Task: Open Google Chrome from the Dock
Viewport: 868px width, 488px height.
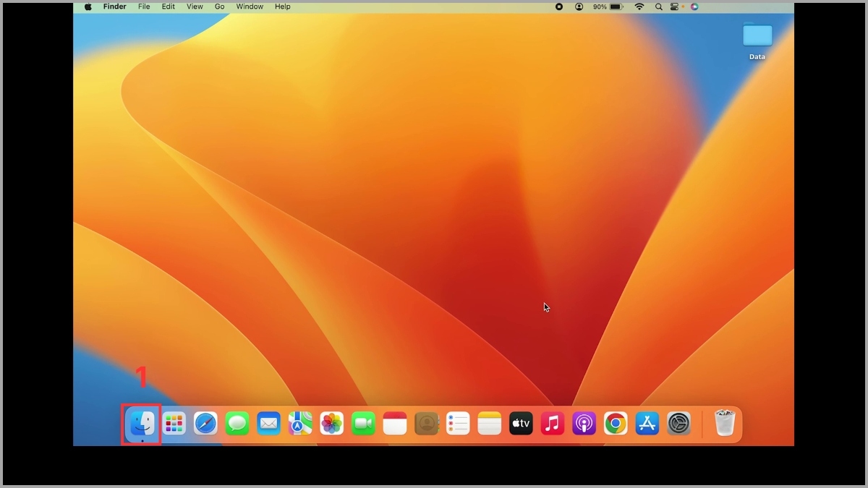Action: click(616, 424)
